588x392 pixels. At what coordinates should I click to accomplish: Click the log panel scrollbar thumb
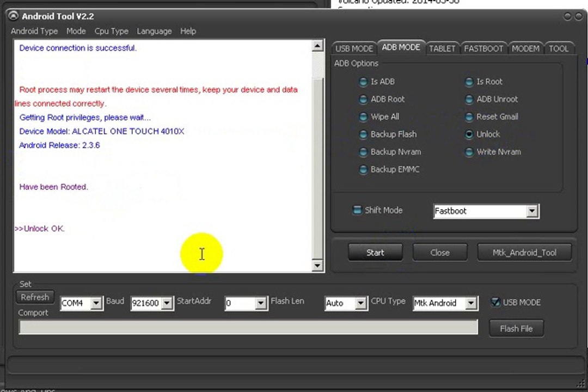pos(317,168)
